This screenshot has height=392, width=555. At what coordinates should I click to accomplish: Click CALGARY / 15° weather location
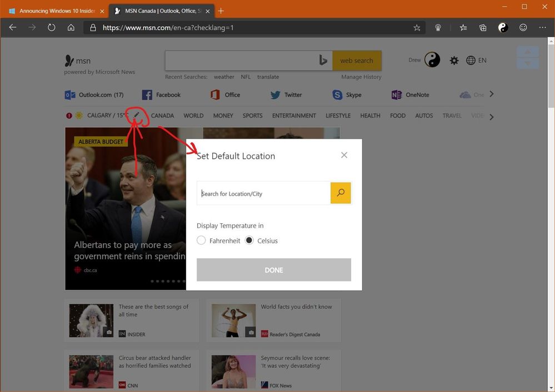coord(108,115)
